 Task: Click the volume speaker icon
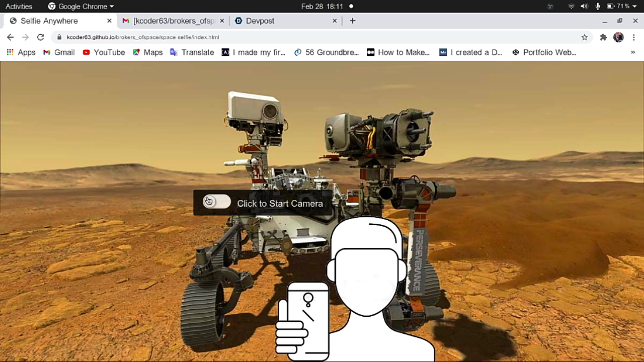[584, 7]
